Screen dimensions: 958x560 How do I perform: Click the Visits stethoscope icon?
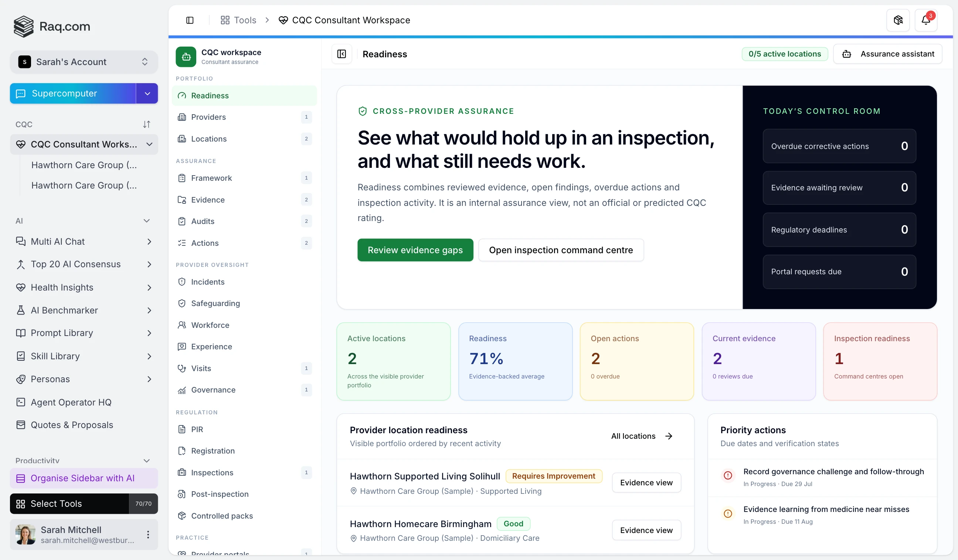coord(182,369)
